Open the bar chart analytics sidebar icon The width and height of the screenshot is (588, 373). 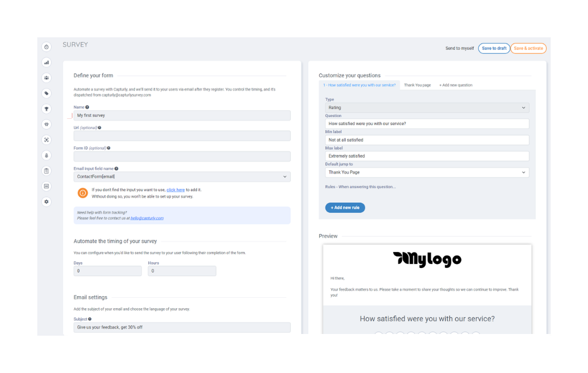(x=47, y=63)
